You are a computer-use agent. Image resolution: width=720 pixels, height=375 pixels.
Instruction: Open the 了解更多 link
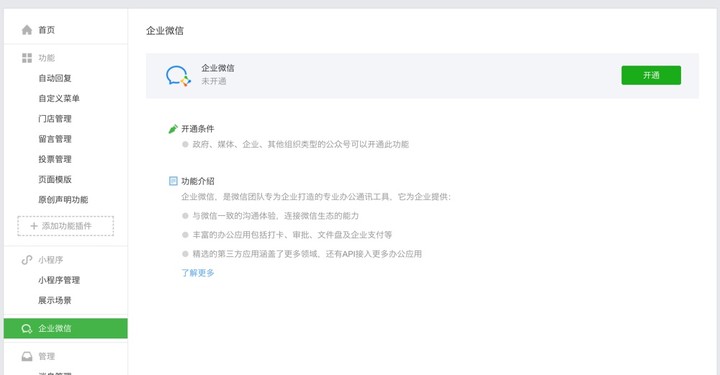click(198, 273)
